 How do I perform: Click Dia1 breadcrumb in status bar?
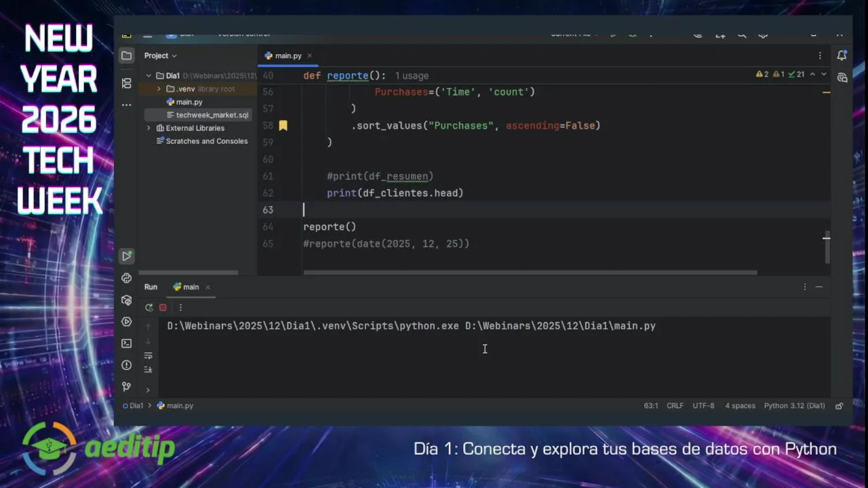(x=132, y=406)
